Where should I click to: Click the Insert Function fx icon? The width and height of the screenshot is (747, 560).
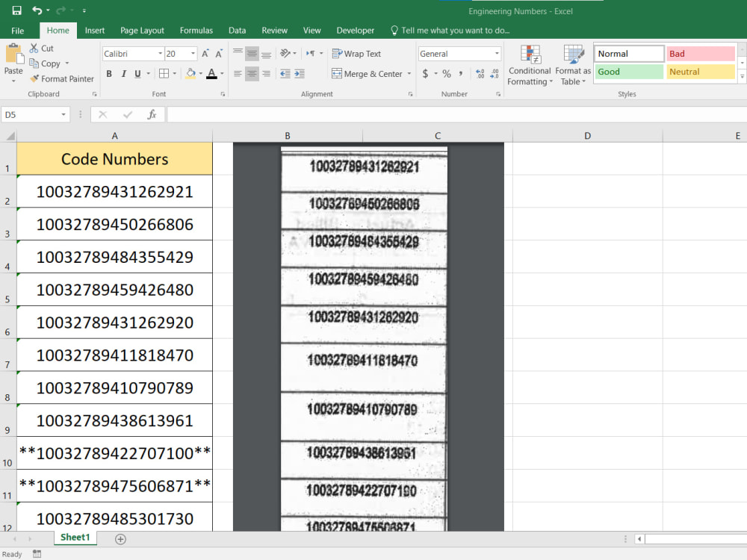pyautogui.click(x=152, y=114)
